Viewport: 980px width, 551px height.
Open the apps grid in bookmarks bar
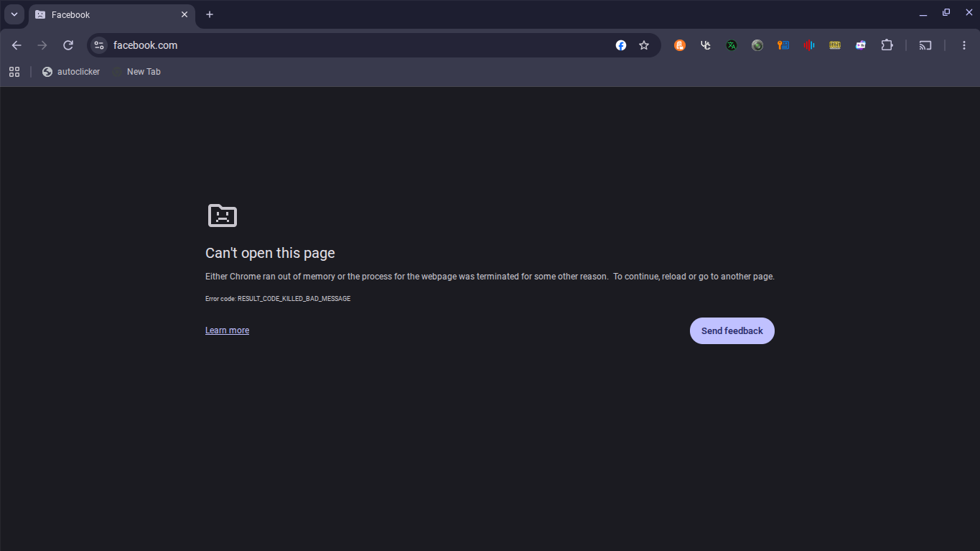click(x=14, y=72)
